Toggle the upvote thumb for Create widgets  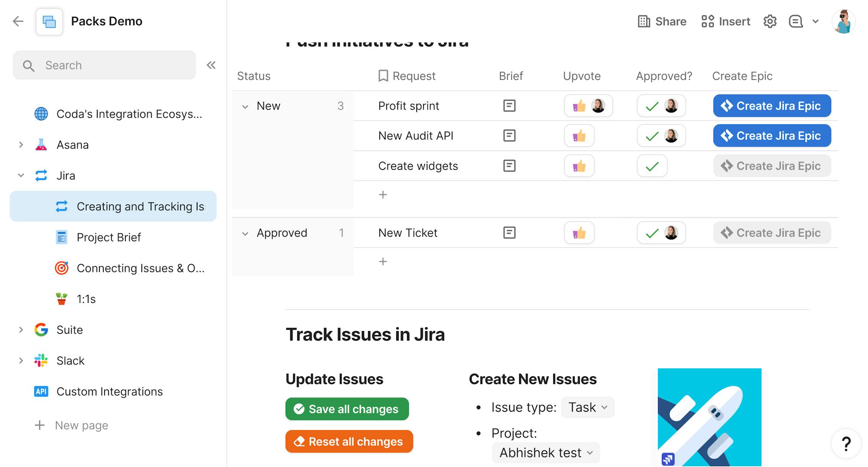(x=579, y=166)
